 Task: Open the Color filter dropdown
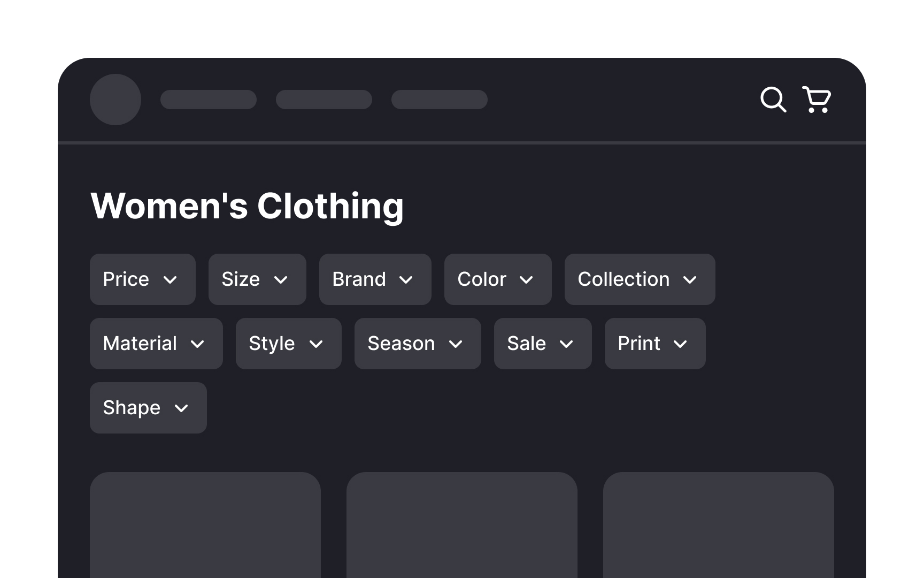(498, 279)
